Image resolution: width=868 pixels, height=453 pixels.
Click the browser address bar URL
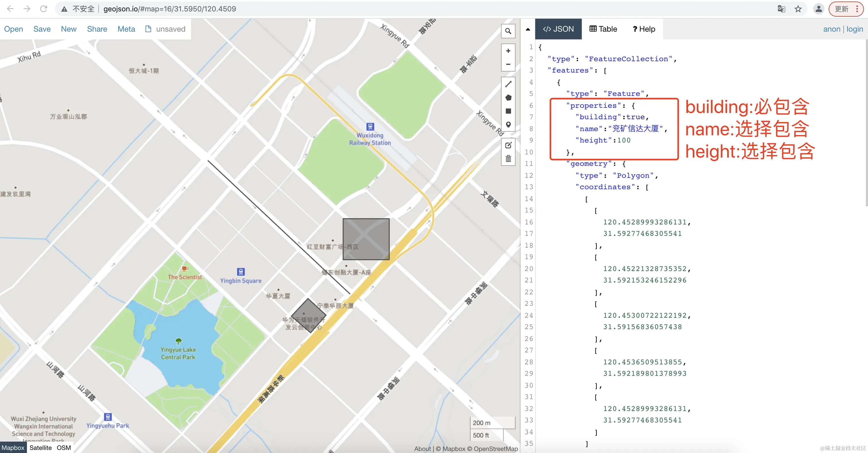coord(169,9)
